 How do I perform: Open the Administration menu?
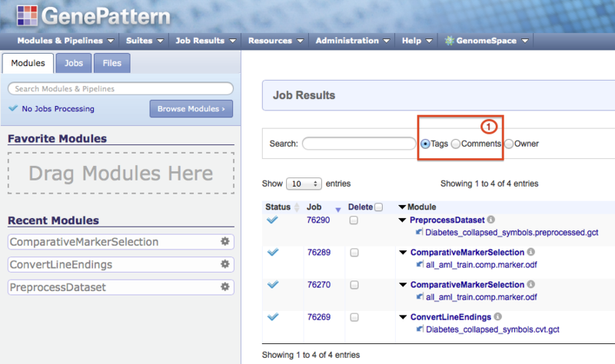coord(353,41)
